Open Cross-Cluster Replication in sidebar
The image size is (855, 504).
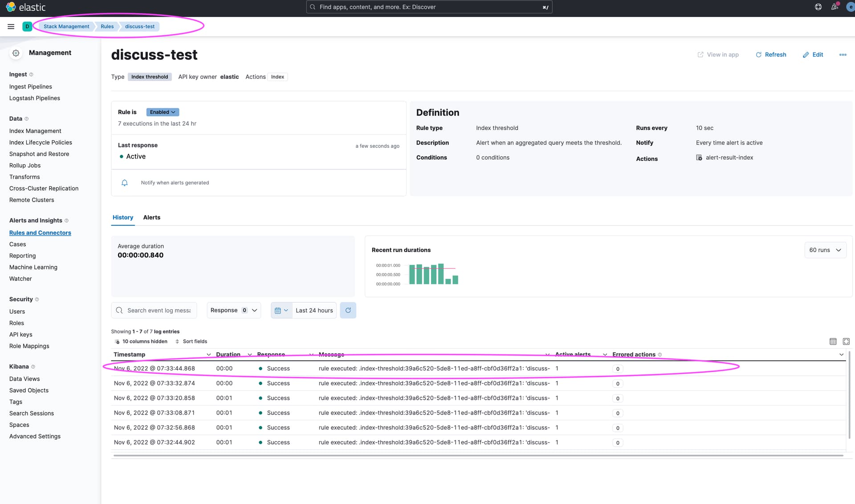coord(44,189)
